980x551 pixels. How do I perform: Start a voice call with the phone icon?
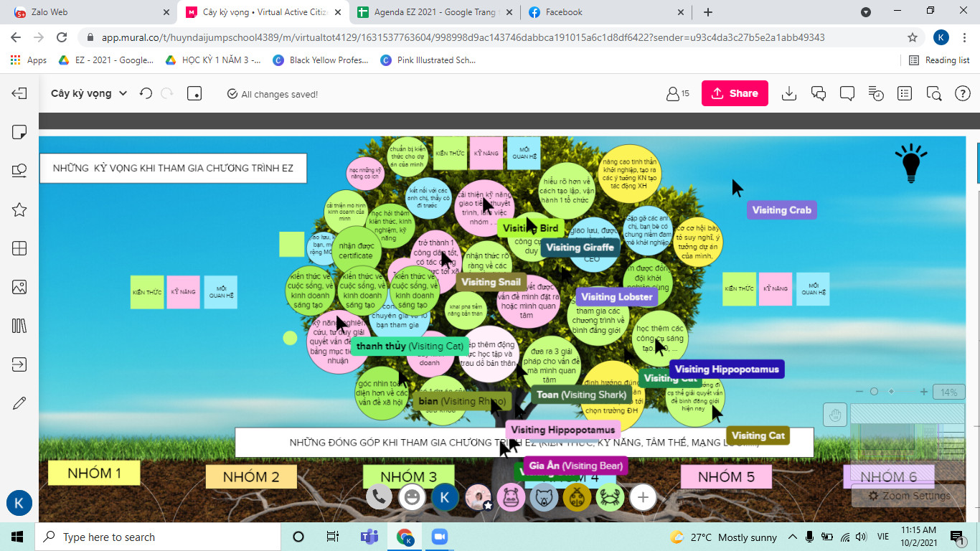380,497
